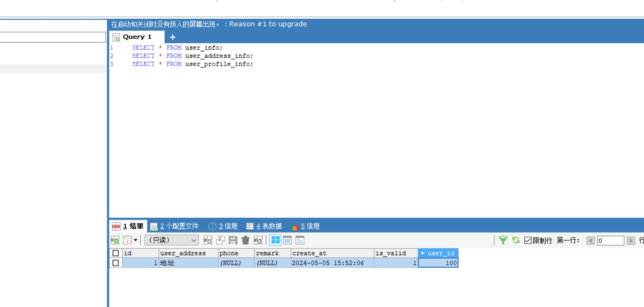644x307 pixels.
Task: Click the previous page arrow beside 第一行
Action: [x=591, y=240]
